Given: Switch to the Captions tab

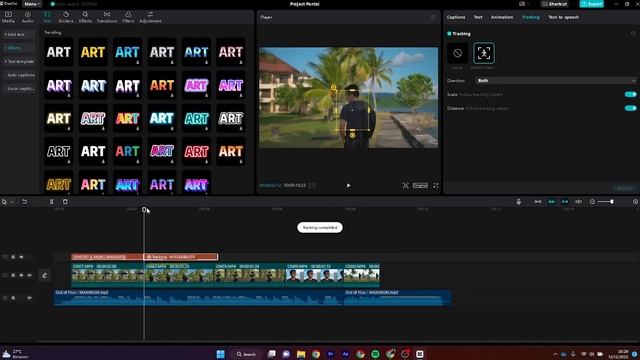Looking at the screenshot, I should tap(456, 17).
